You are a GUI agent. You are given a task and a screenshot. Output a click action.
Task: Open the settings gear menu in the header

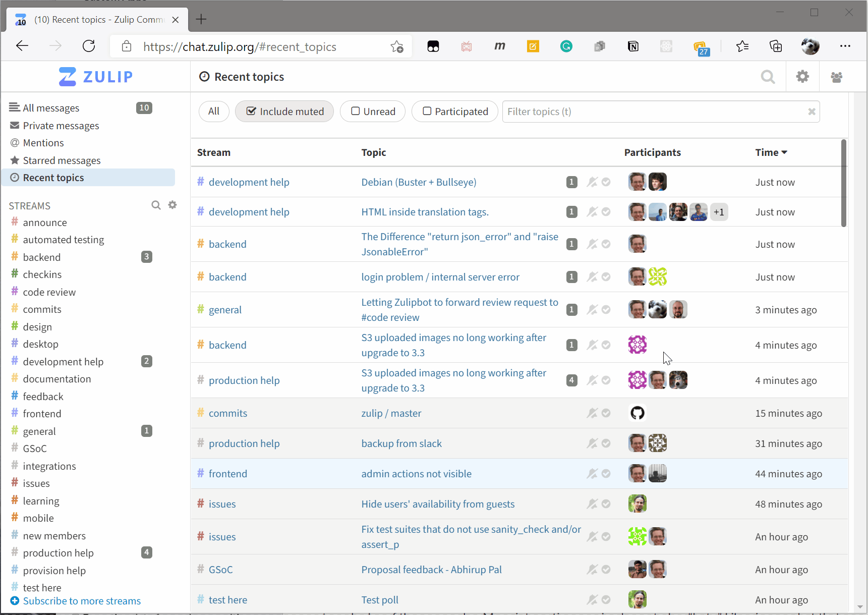point(802,77)
